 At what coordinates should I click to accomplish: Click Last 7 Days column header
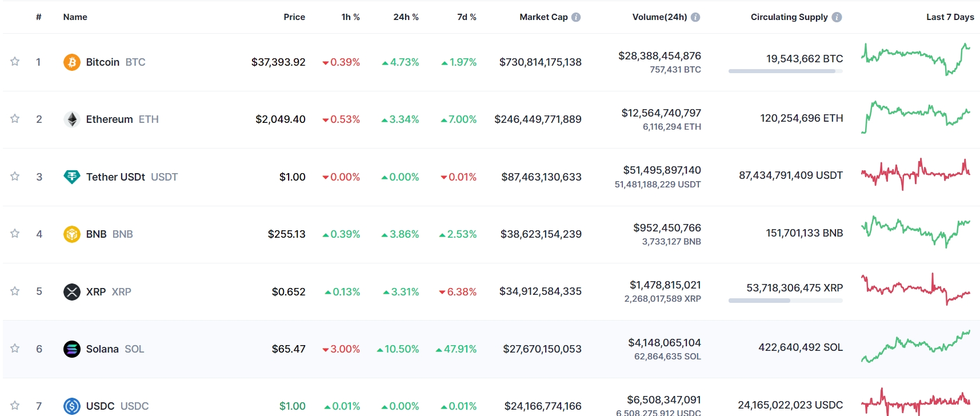point(950,17)
